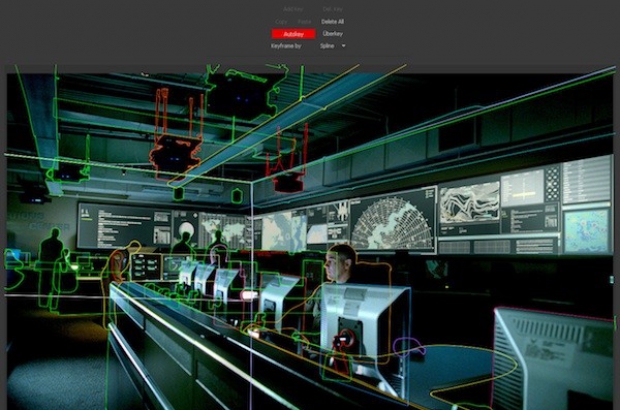Enable the Überkey option
This screenshot has height=410, width=620.
[x=333, y=33]
